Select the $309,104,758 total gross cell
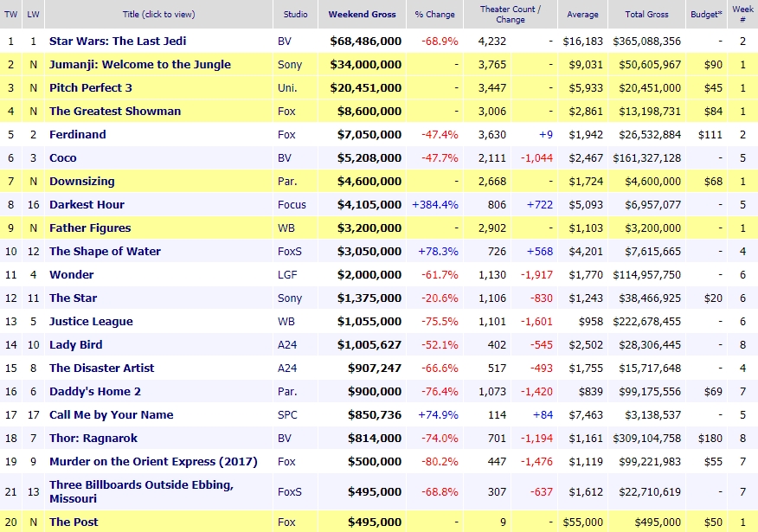Screen dimensions: 758x532 pos(647,439)
